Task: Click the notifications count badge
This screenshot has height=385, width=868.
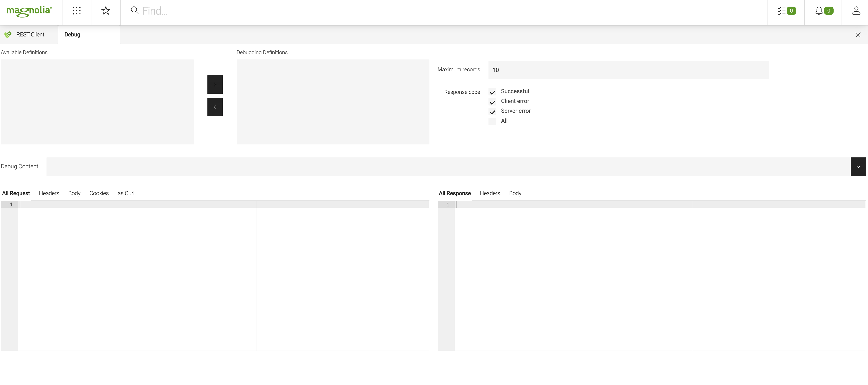Action: (829, 11)
